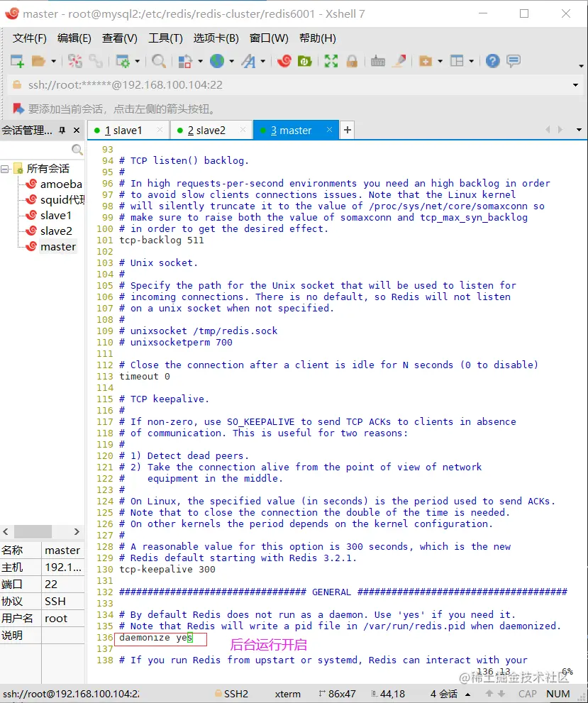Click the SSH2 status bar entry
The image size is (588, 703).
(x=232, y=694)
